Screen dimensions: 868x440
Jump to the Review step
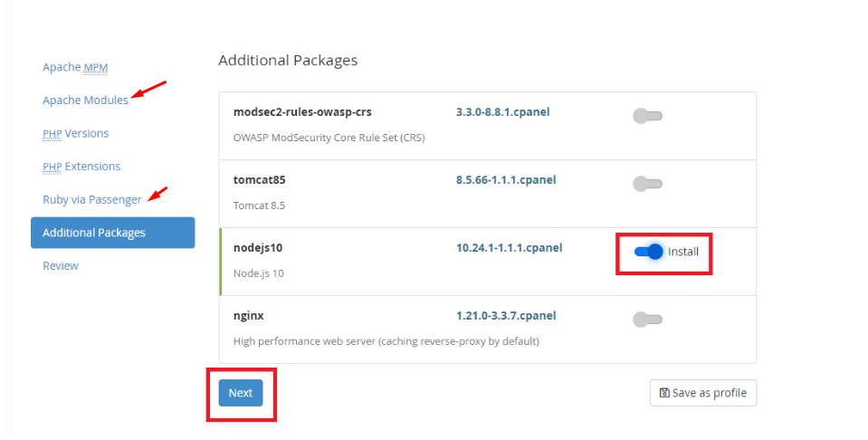pos(61,265)
